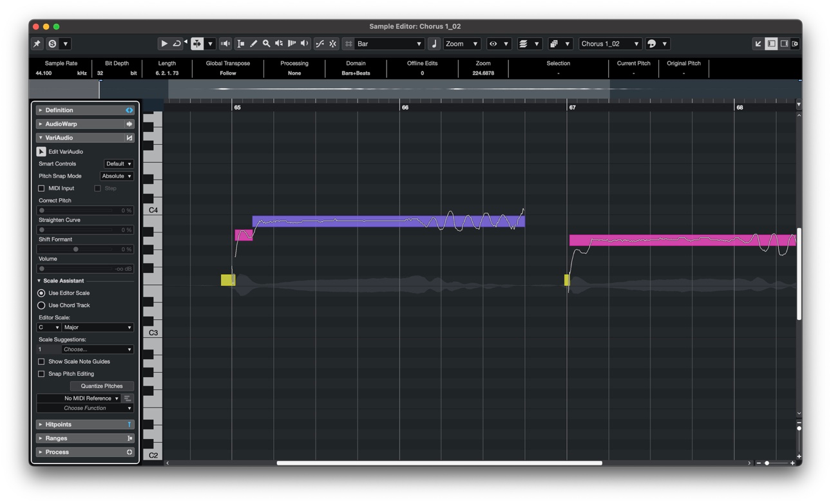Image resolution: width=831 pixels, height=504 pixels.
Task: Click the purple pitch segment in the editor
Action: [x=387, y=221]
